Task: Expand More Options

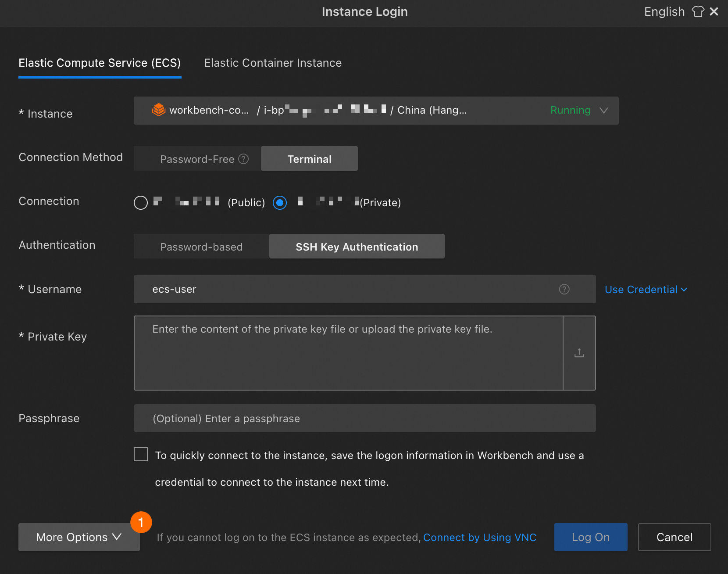Action: pyautogui.click(x=79, y=537)
